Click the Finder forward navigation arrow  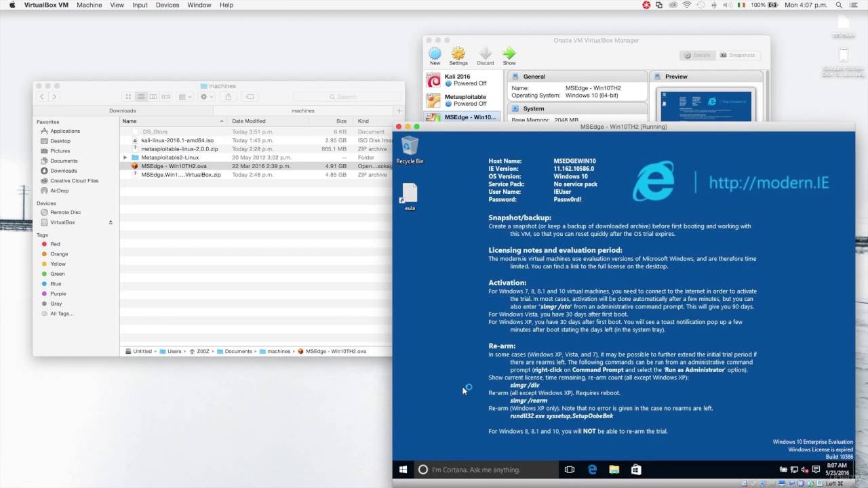click(54, 97)
